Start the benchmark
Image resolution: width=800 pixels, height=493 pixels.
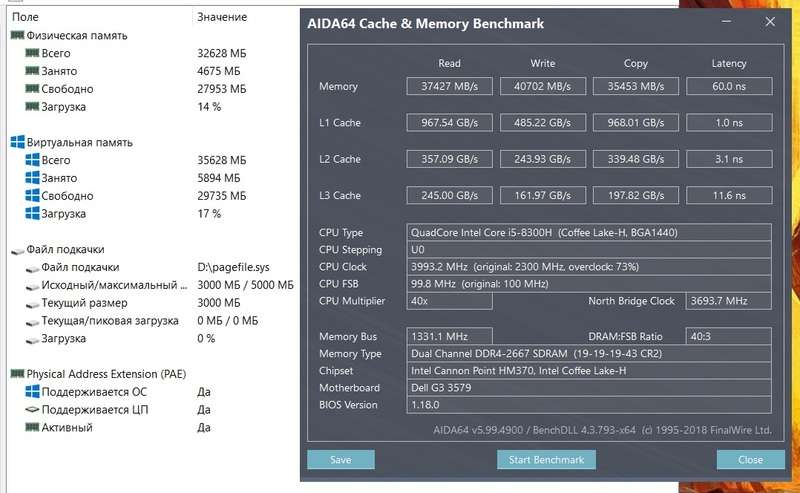(546, 460)
